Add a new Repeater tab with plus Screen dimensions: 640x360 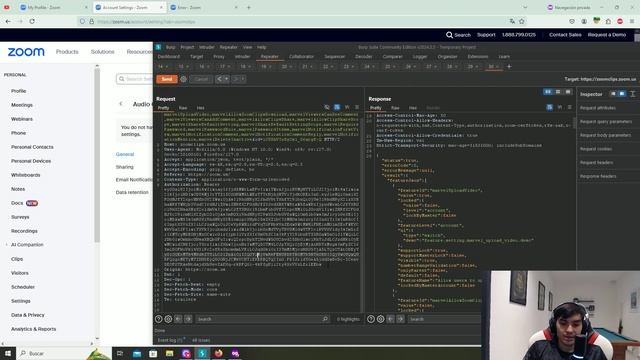tap(509, 67)
